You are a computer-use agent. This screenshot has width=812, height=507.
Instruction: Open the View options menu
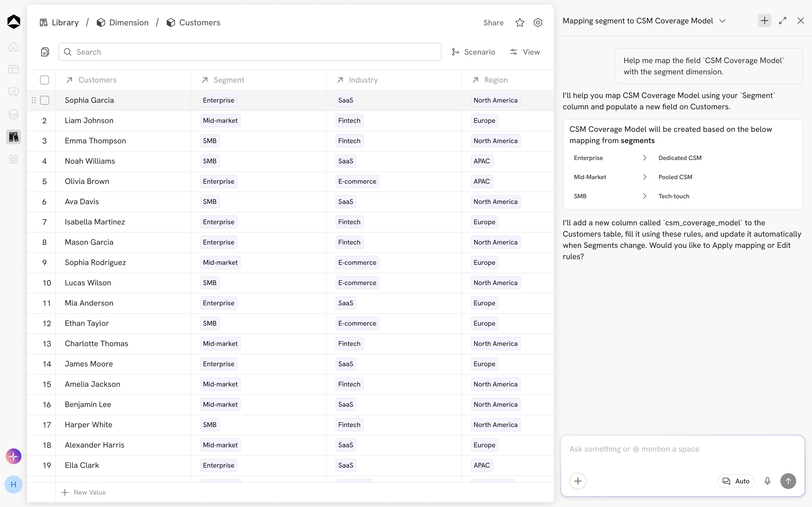(x=525, y=52)
